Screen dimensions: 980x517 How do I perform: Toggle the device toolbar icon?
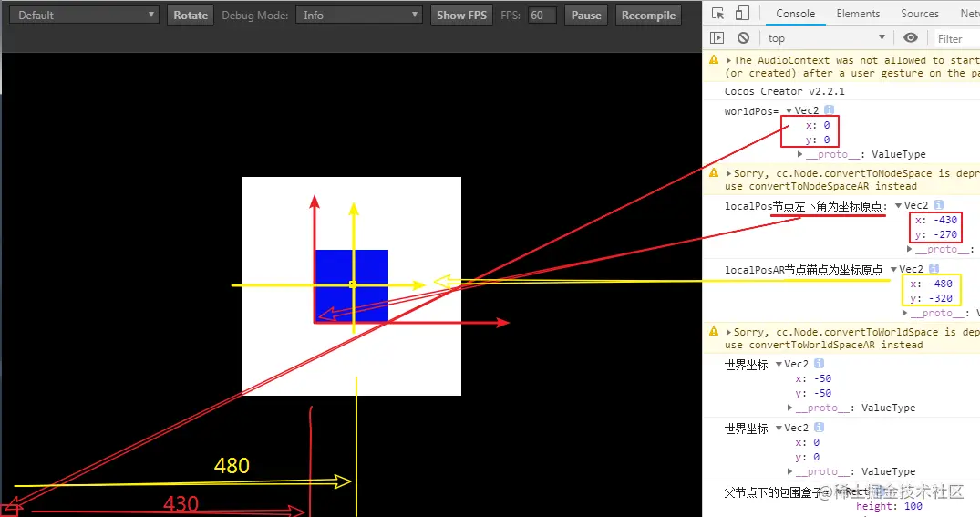[x=742, y=13]
